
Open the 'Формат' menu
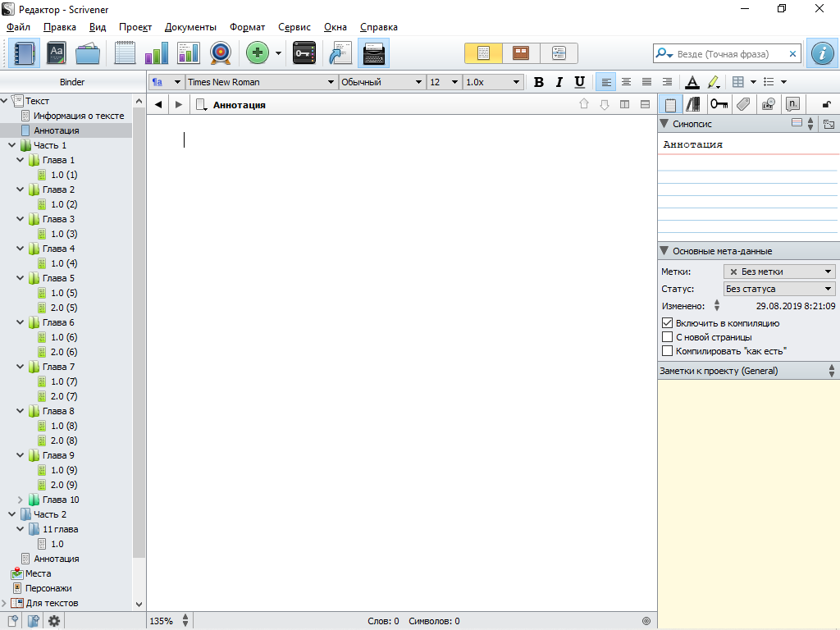point(247,27)
